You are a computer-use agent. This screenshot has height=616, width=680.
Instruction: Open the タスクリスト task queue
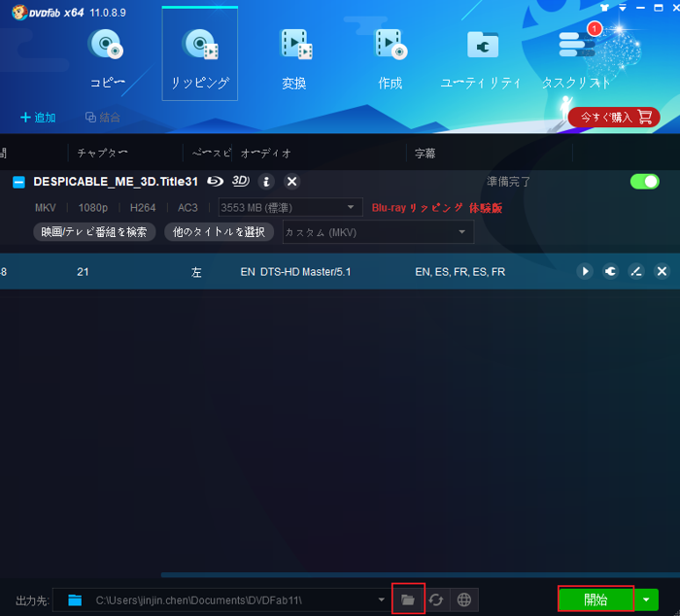[x=576, y=58]
